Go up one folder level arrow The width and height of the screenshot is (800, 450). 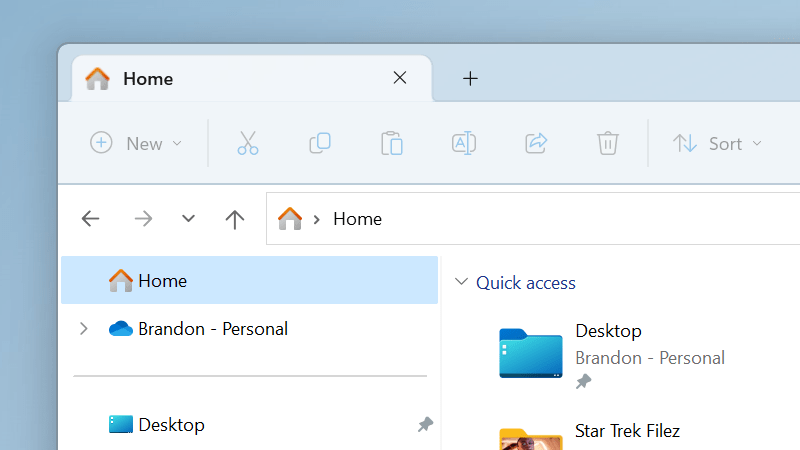click(x=235, y=219)
